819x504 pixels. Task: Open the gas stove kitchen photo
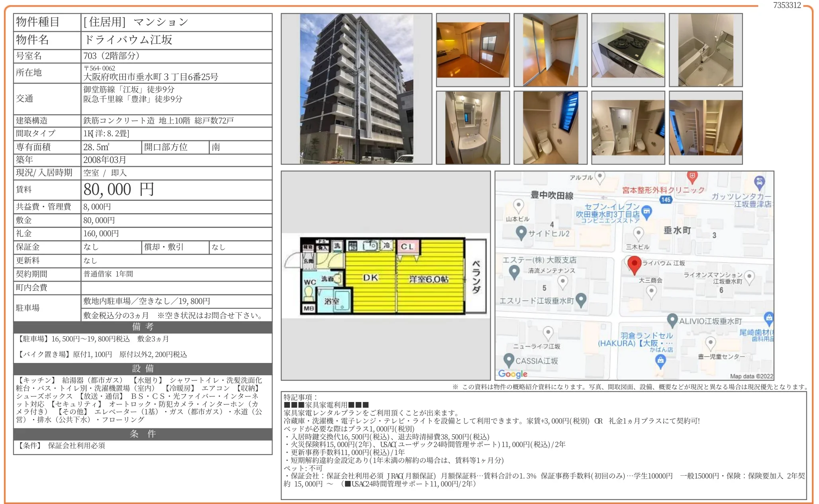[628, 50]
